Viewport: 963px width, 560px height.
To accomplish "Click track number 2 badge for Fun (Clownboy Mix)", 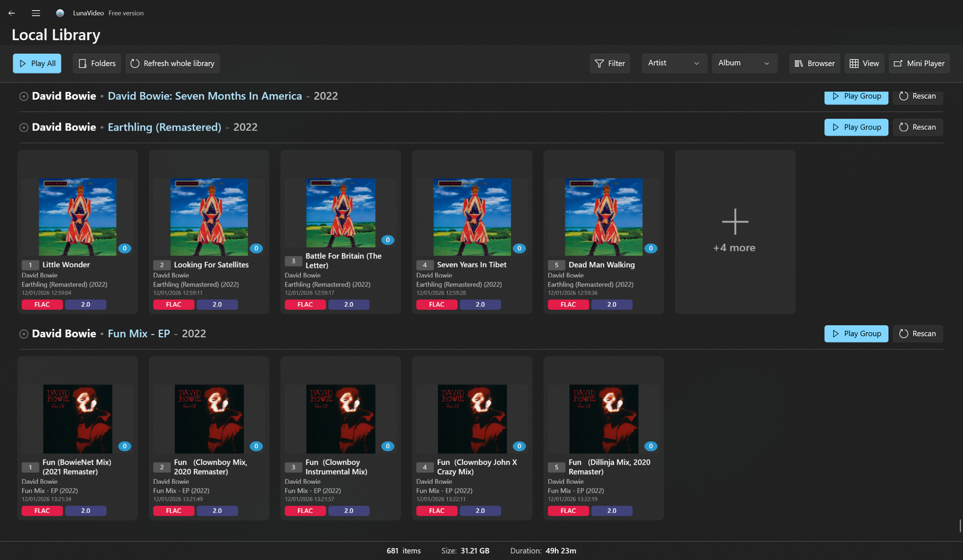I will pos(162,467).
